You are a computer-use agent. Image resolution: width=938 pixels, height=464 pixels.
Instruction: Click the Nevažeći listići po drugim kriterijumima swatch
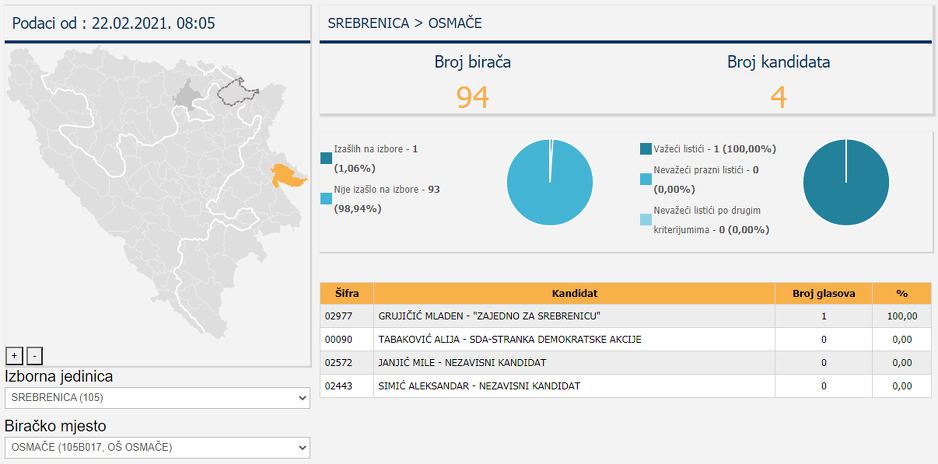point(646,220)
